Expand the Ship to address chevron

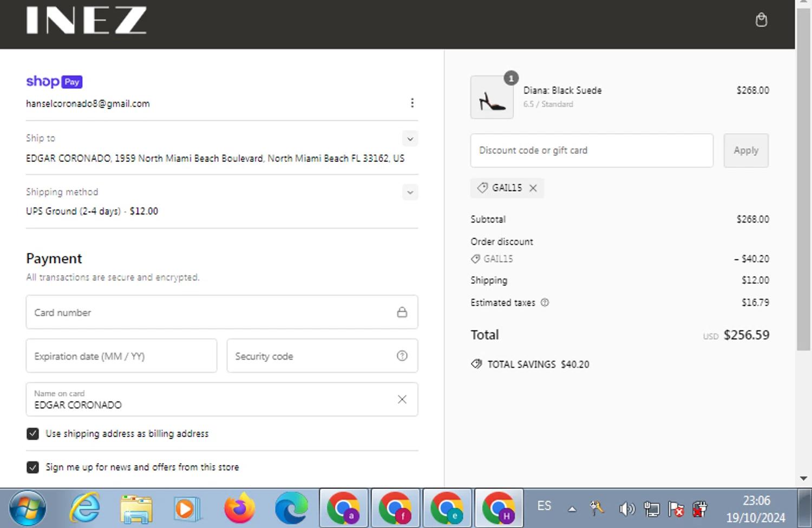point(410,139)
